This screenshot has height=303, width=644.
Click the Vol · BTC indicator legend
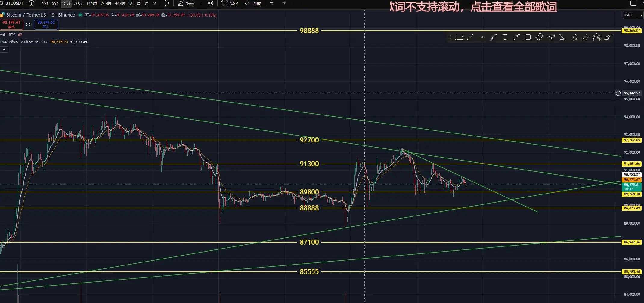pyautogui.click(x=8, y=35)
